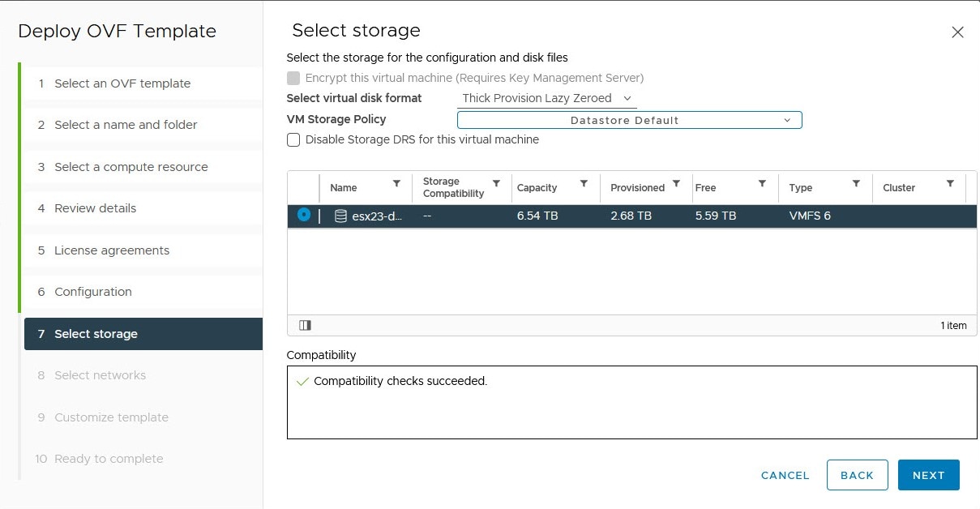Open the virtual disk format dropdown
The image size is (980, 509).
tap(547, 98)
